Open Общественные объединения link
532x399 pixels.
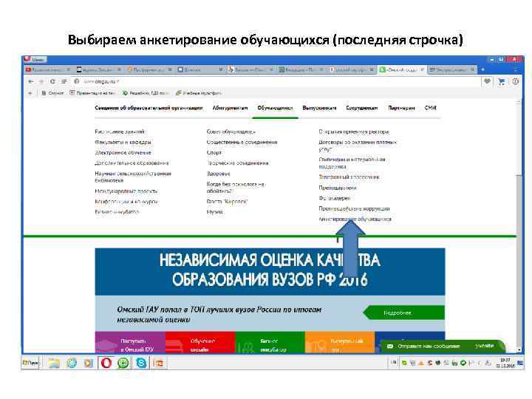tap(242, 142)
